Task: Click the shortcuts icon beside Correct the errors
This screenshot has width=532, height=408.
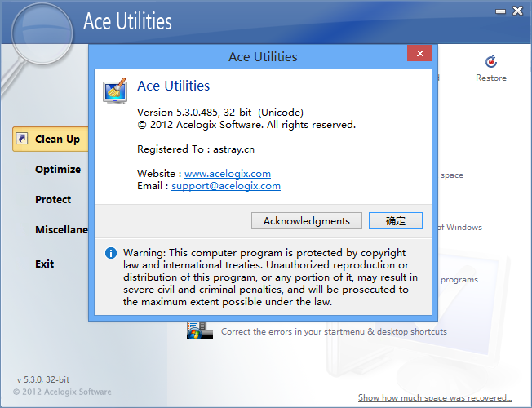Action: point(200,330)
